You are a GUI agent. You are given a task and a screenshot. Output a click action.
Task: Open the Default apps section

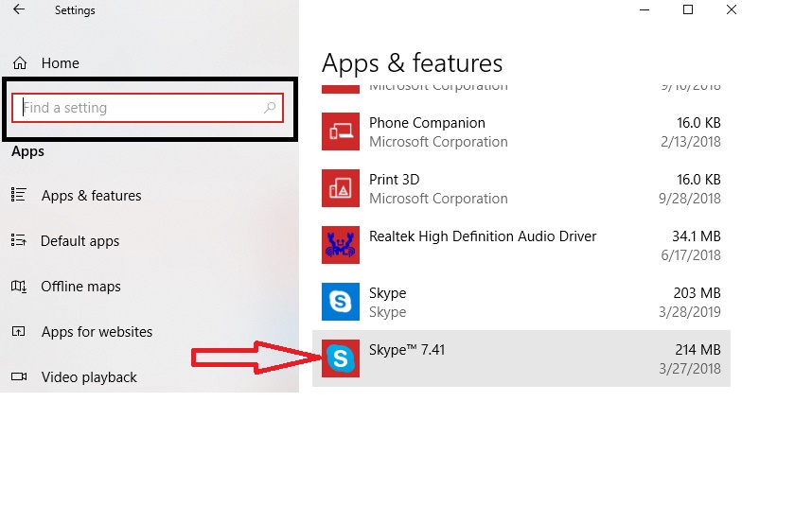tap(79, 241)
